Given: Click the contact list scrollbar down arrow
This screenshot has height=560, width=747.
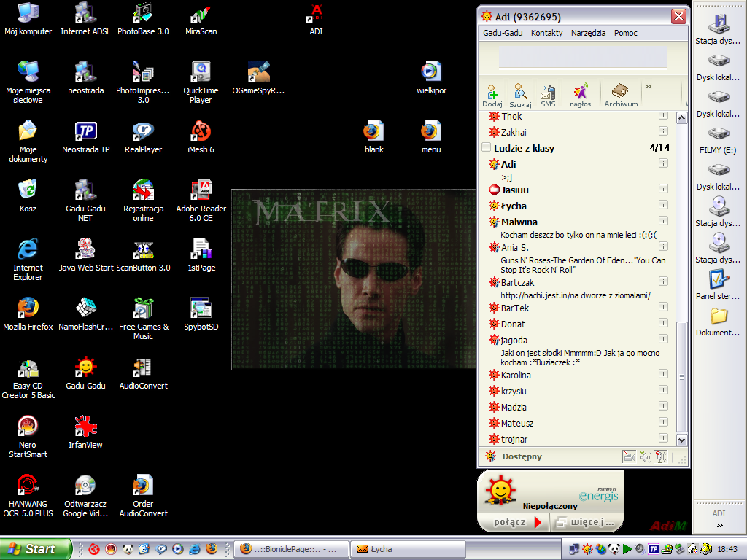Looking at the screenshot, I should (x=682, y=440).
